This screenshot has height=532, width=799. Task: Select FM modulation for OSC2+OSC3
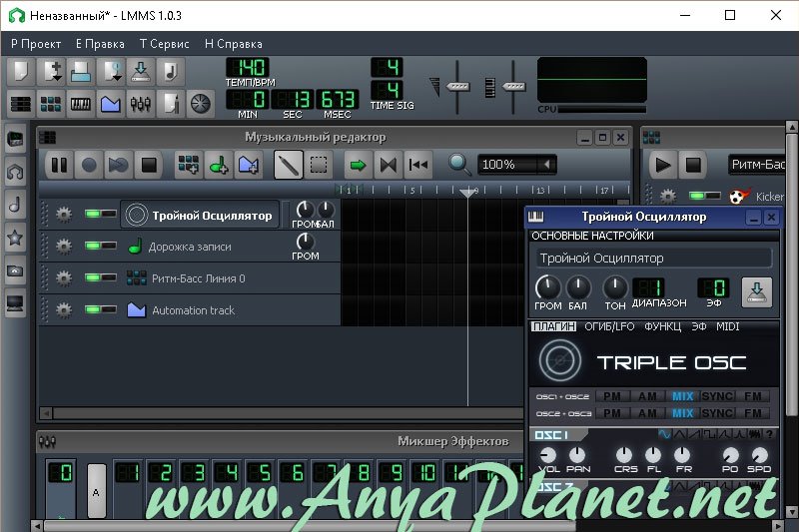coord(753,413)
